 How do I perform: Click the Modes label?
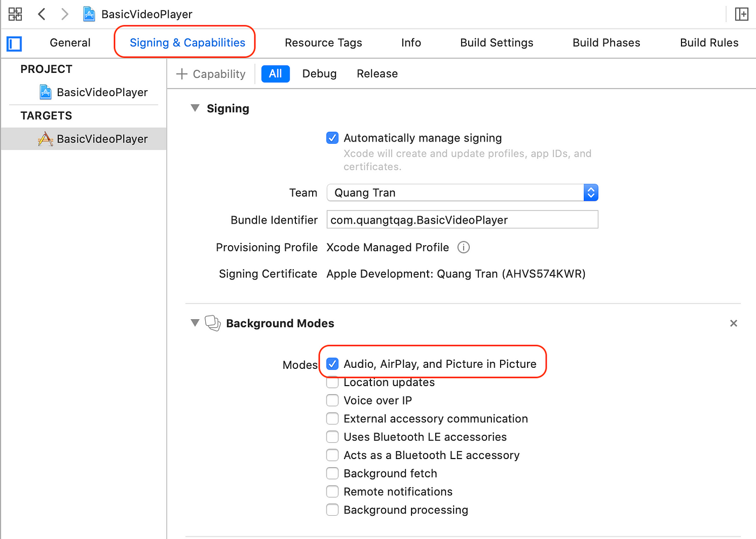click(300, 365)
